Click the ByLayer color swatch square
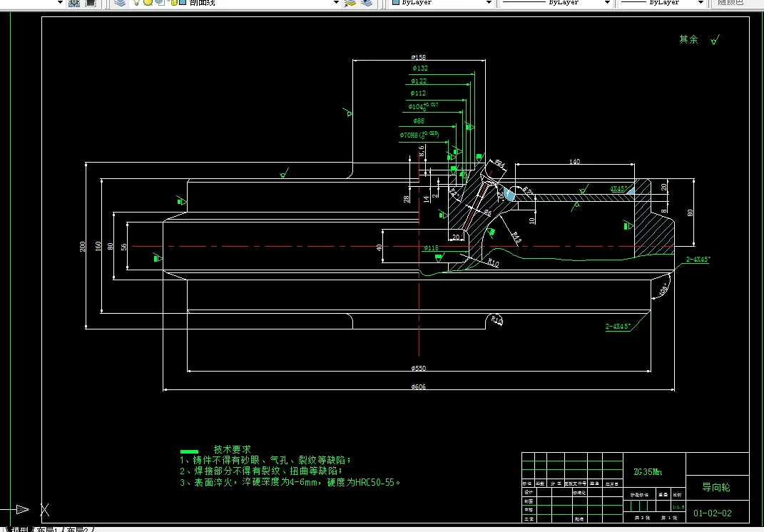 (396, 2)
